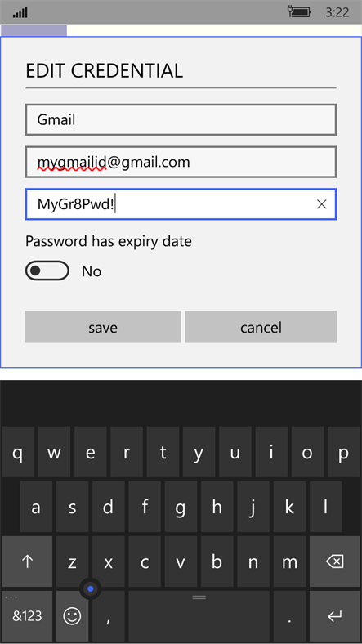Click the Gmail name input field
The image size is (362, 644).
[181, 120]
